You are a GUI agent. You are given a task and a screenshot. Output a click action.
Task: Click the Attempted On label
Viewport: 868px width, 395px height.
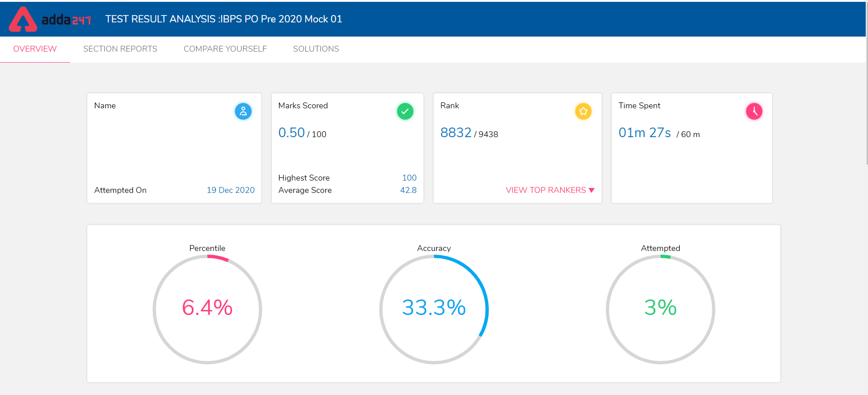120,190
